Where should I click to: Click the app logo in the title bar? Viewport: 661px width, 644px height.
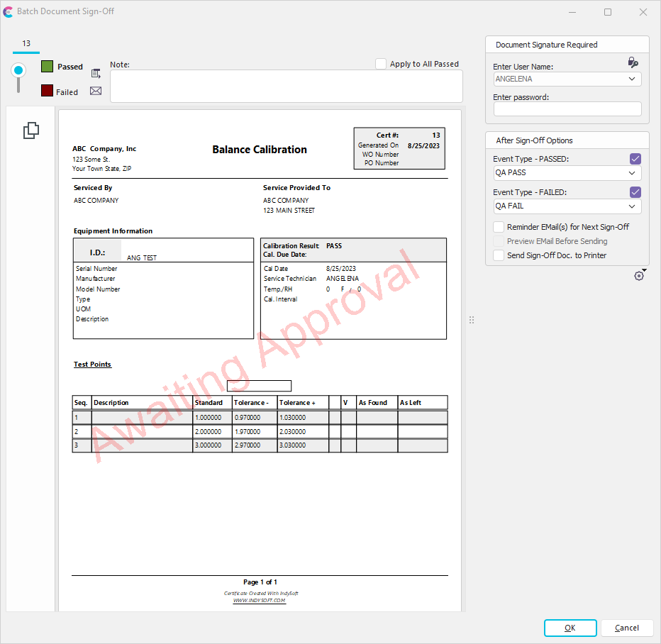8,11
